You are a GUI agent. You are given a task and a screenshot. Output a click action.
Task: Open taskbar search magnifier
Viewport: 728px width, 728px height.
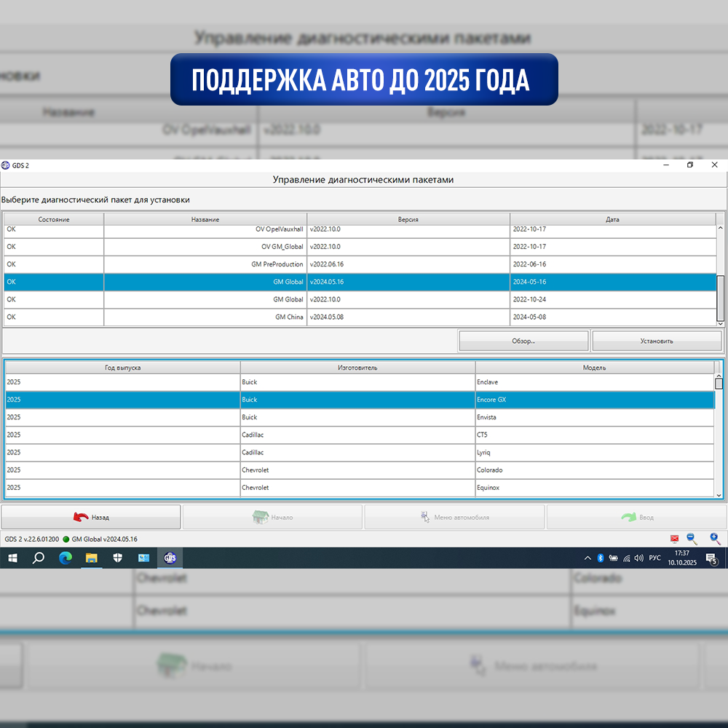(39, 558)
